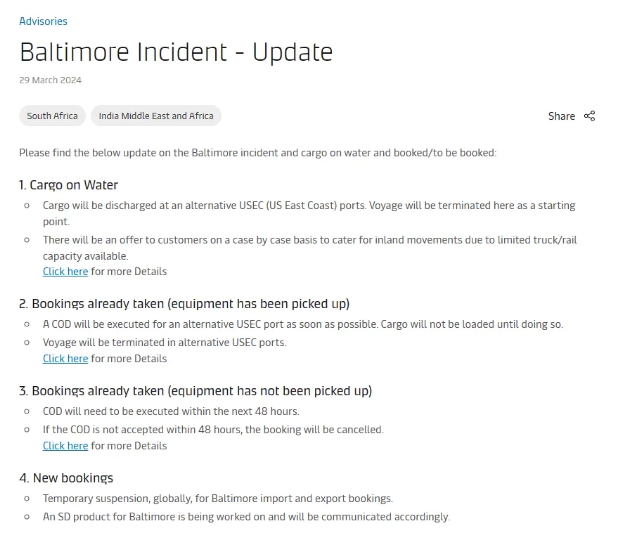Click the 'Baltimore Incident - Update' title
Screen dimensions: 637x537
point(176,52)
